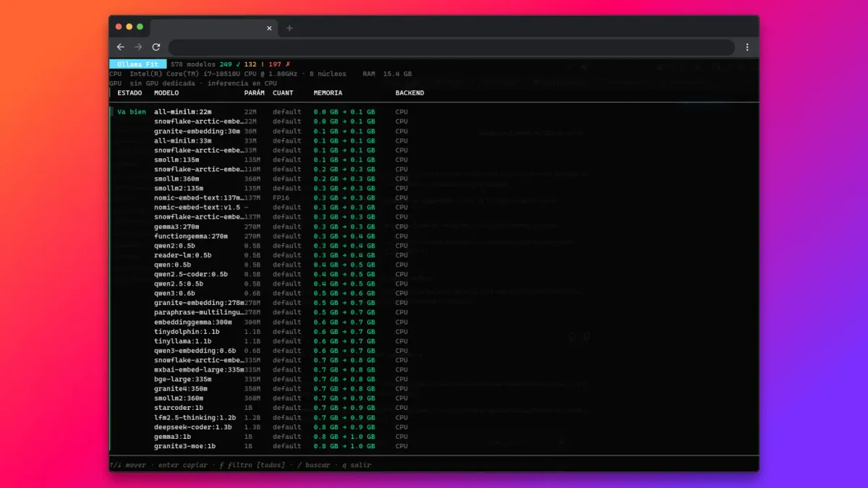This screenshot has width=868, height=488.
Task: Click the '↑/↓ mover' footer hint
Action: 127,465
